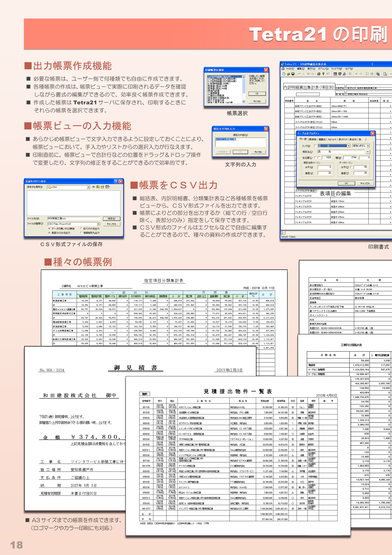Select 情報矩形も出力 radio button
This screenshot has height=555, width=392.
pyautogui.click(x=81, y=233)
